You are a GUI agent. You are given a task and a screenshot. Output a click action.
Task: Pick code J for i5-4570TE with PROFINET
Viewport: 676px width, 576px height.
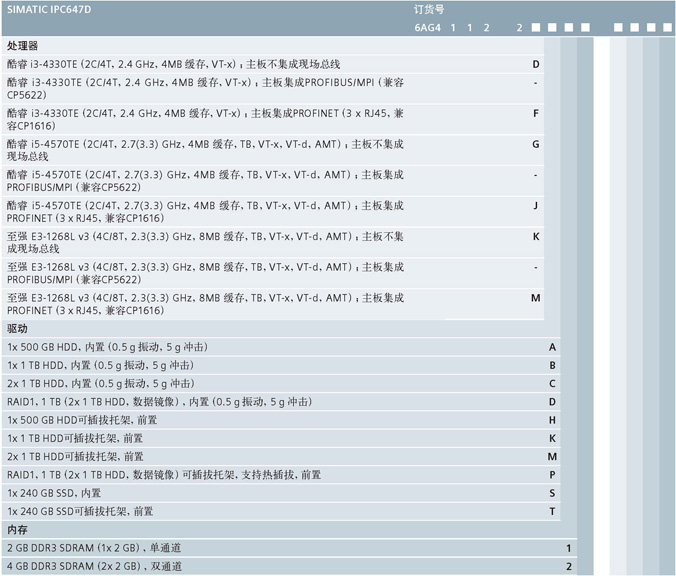point(536,205)
